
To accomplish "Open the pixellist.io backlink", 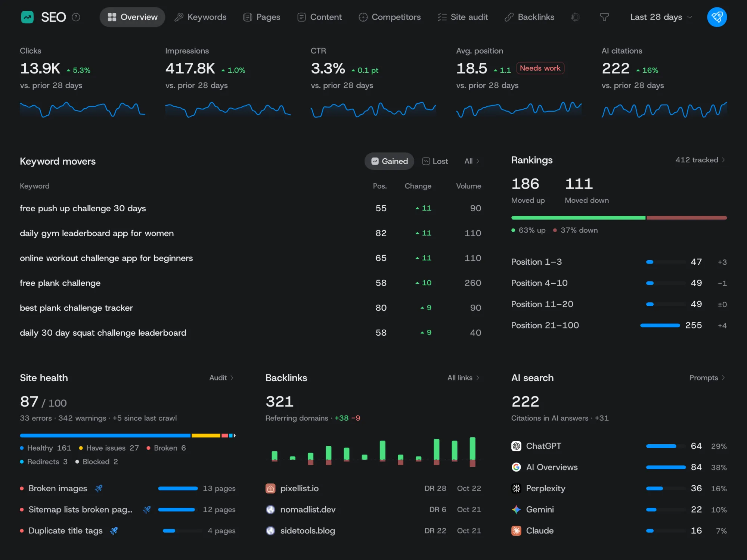I will pyautogui.click(x=373, y=488).
